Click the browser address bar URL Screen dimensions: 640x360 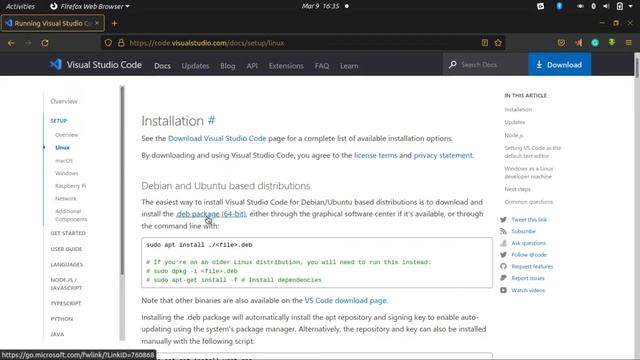click(x=207, y=43)
